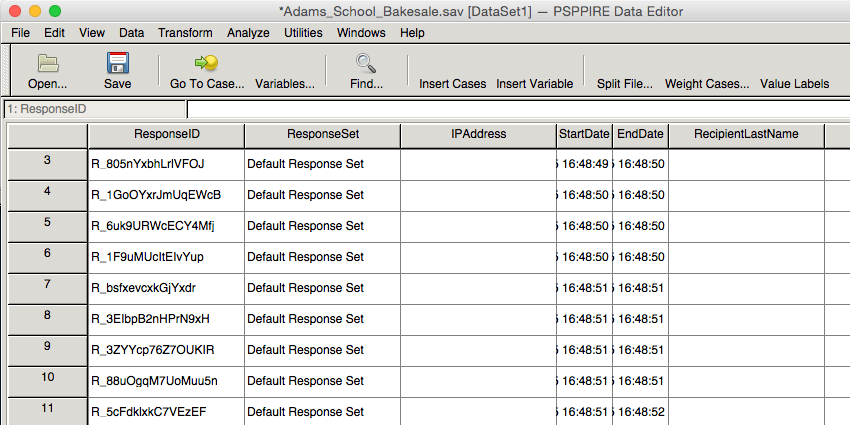Open the Analyze menu
The image size is (850, 425).
(248, 33)
